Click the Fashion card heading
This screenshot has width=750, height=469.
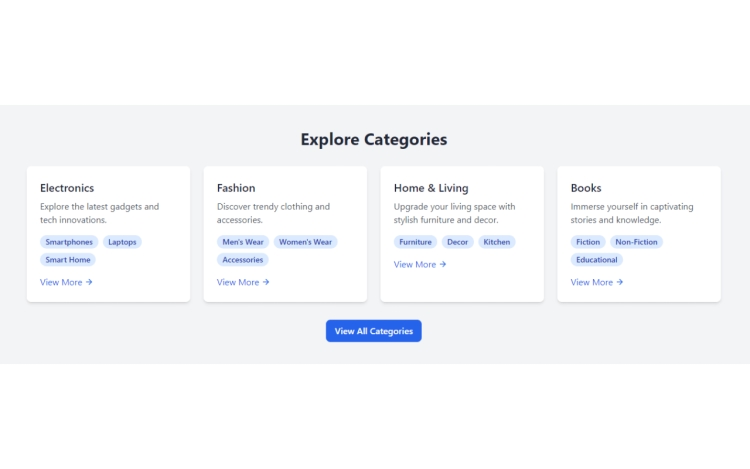[236, 188]
